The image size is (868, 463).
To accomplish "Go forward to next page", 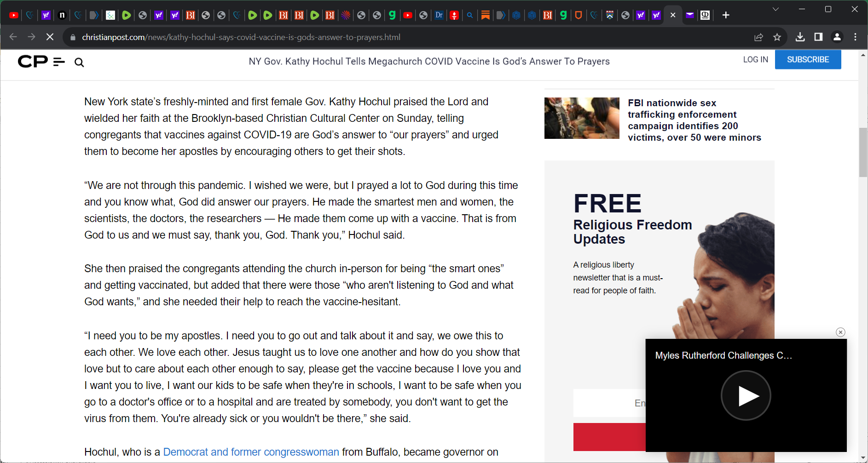I will tap(31, 37).
